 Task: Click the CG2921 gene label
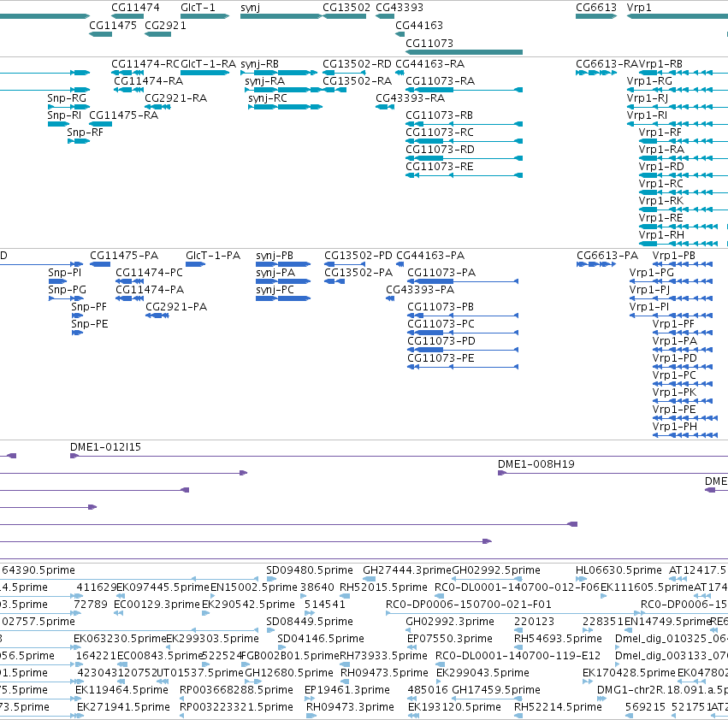(165, 25)
